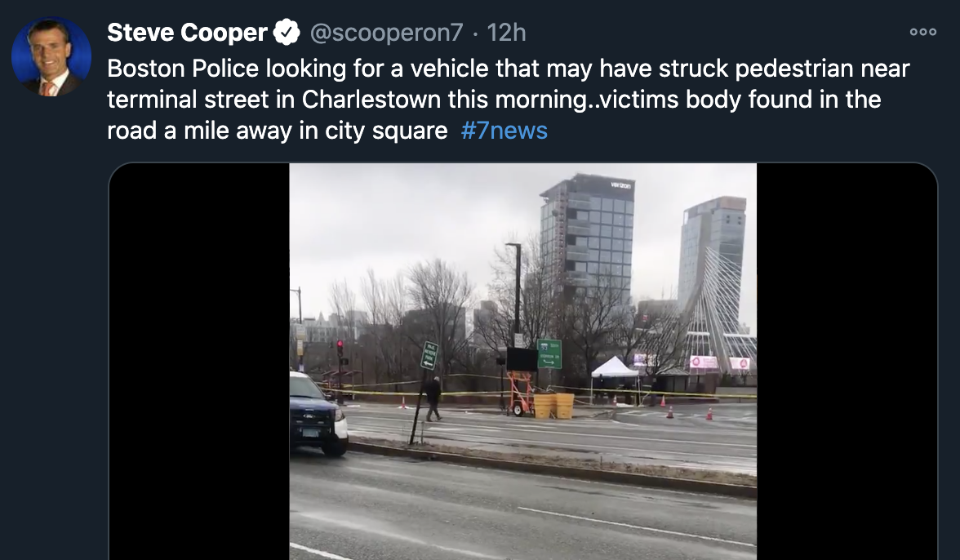
Task: Click the verified badge beside Steve Cooper
Action: (287, 33)
